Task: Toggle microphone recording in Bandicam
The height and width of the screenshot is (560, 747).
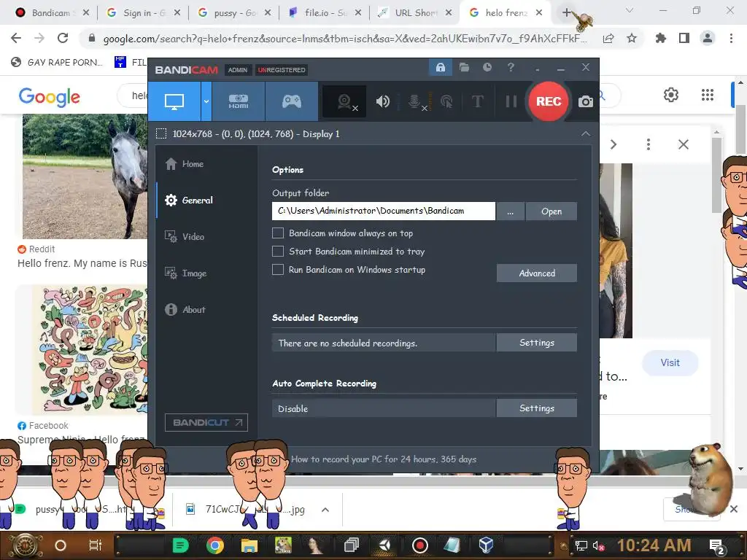Action: point(415,101)
